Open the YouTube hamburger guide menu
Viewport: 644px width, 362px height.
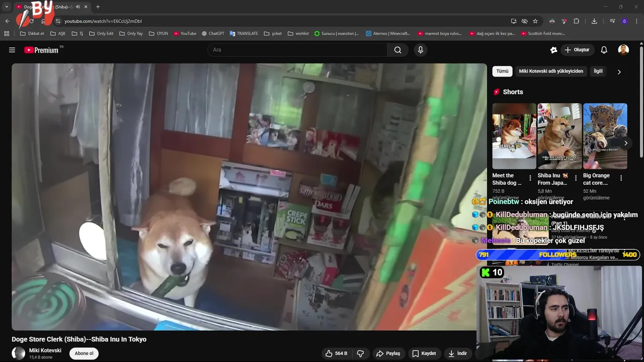tap(12, 50)
